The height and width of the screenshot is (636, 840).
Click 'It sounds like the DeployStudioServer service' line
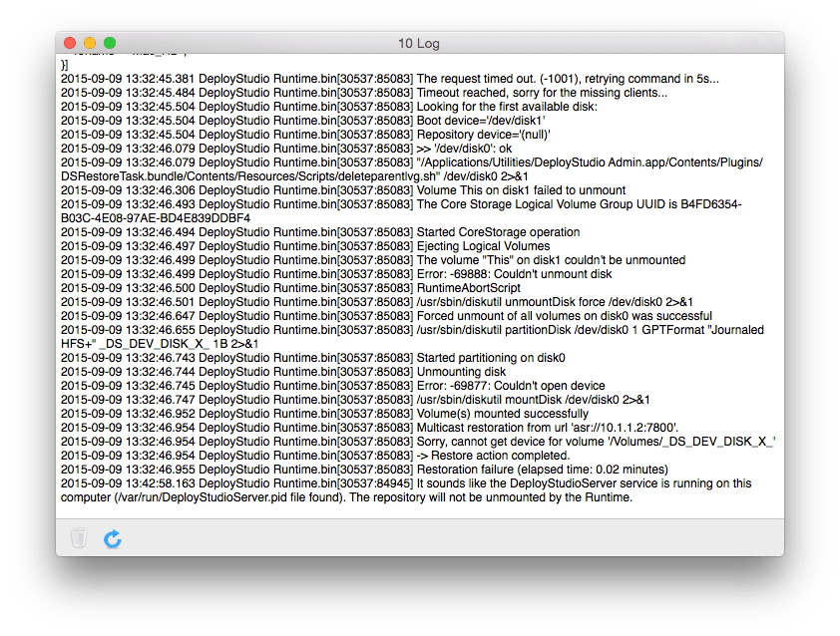pyautogui.click(x=406, y=482)
